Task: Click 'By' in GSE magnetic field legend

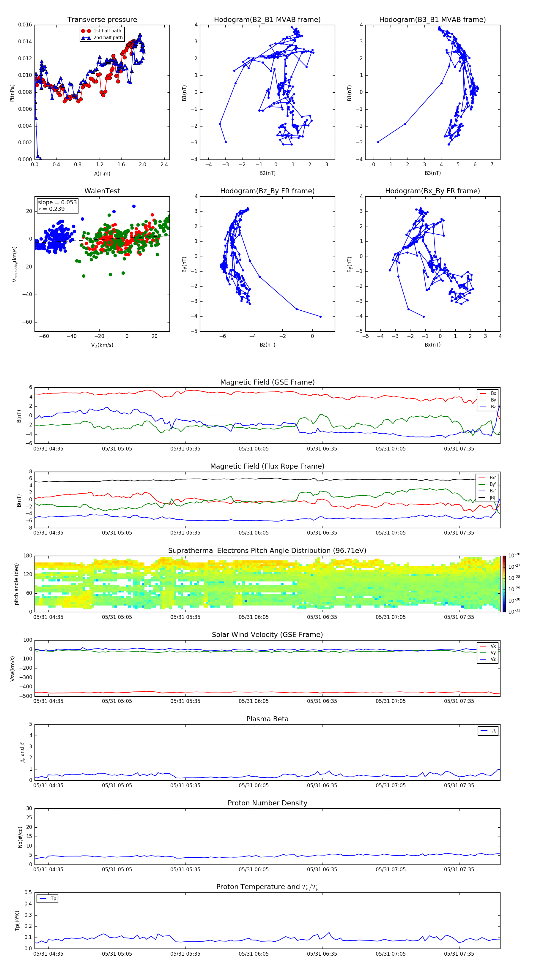Action: [x=488, y=400]
